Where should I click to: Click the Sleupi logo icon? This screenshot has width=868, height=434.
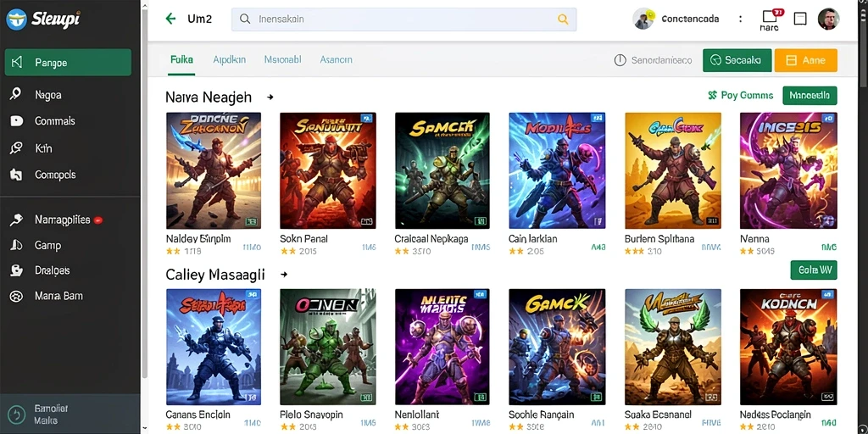coord(16,19)
